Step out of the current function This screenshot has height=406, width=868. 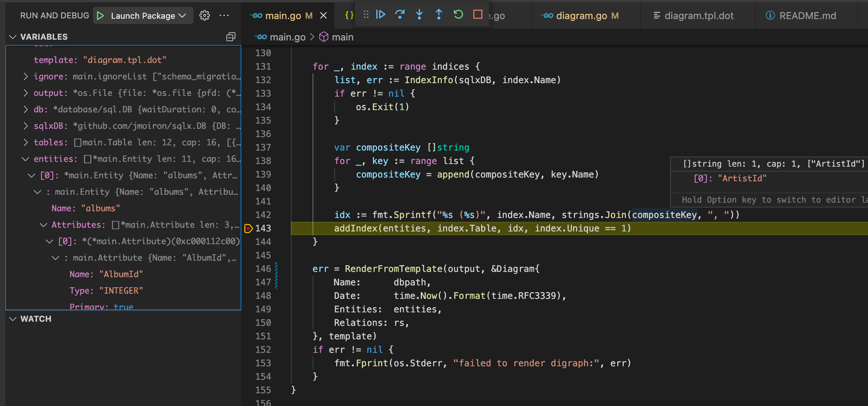point(439,15)
